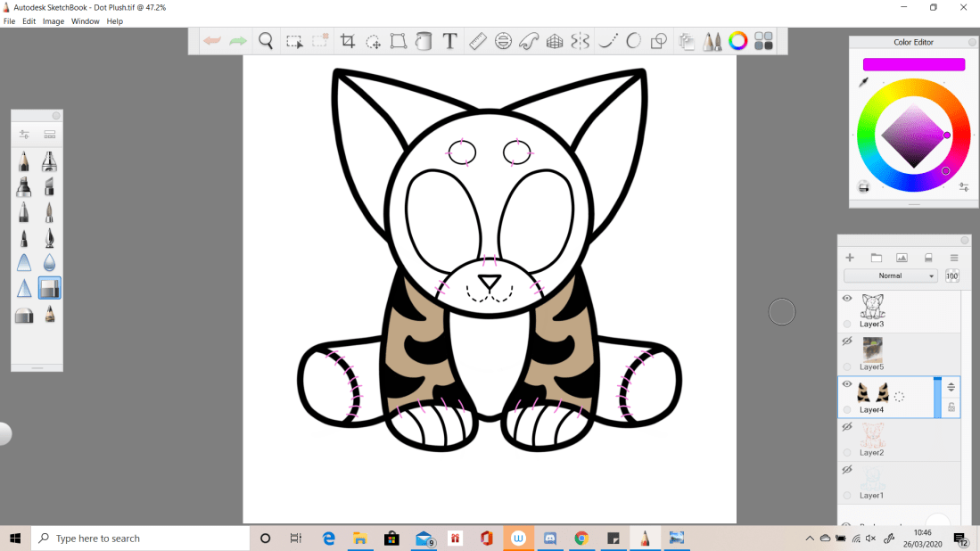Select the Crop tool in toolbar
The image size is (980, 551).
(x=348, y=41)
